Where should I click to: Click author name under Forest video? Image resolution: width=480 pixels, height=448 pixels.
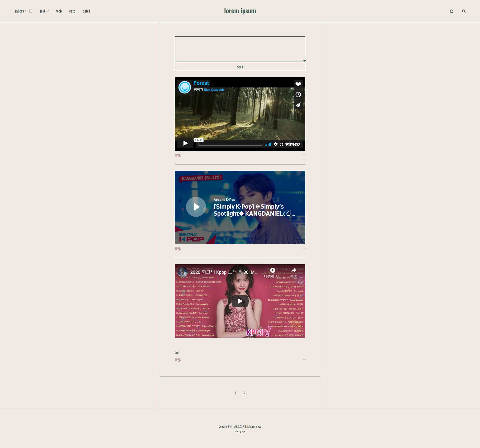click(178, 155)
